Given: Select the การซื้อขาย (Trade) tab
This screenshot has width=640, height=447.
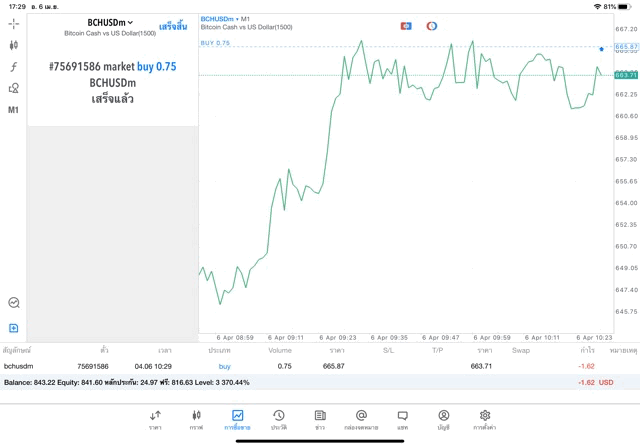Looking at the screenshot, I should [237, 420].
